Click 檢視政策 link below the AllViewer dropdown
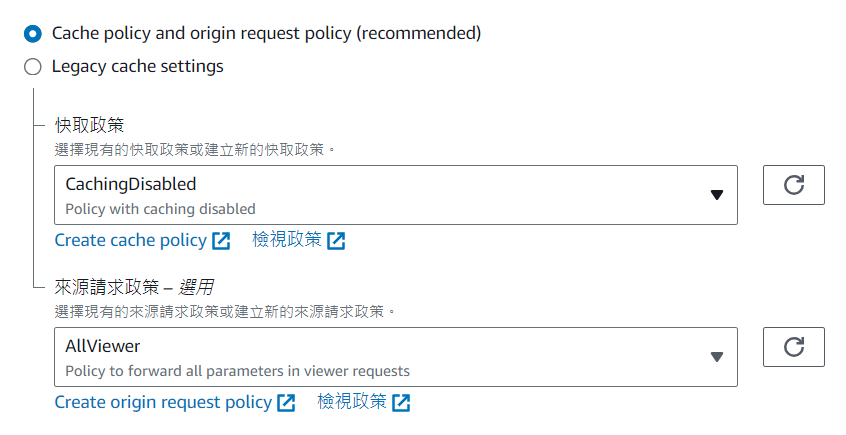Viewport: 846px width, 435px height. 351,402
